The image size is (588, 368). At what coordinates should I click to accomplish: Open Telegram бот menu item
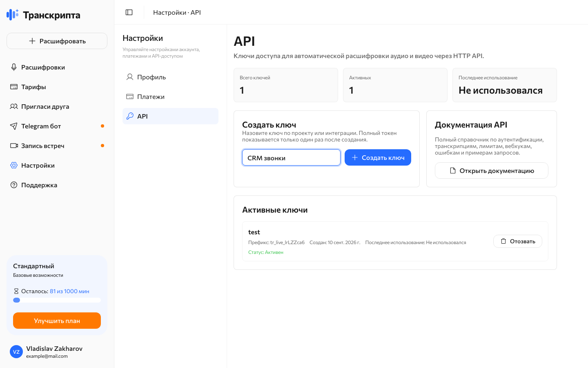tap(57, 126)
